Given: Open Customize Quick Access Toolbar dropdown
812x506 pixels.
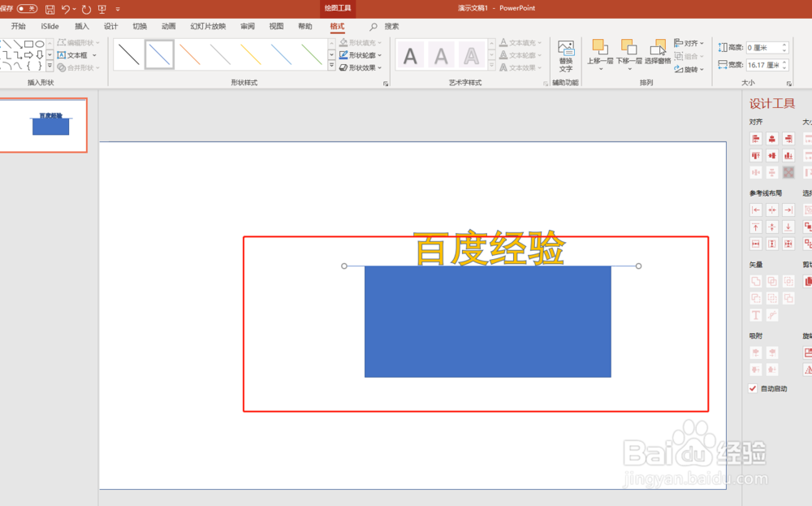Looking at the screenshot, I should click(118, 9).
